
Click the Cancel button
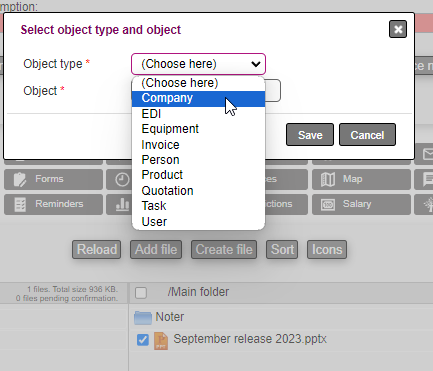[367, 135]
